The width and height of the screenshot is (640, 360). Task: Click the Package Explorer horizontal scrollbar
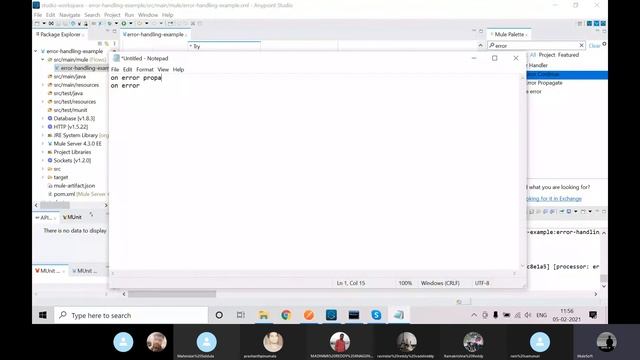pyautogui.click(x=55, y=205)
